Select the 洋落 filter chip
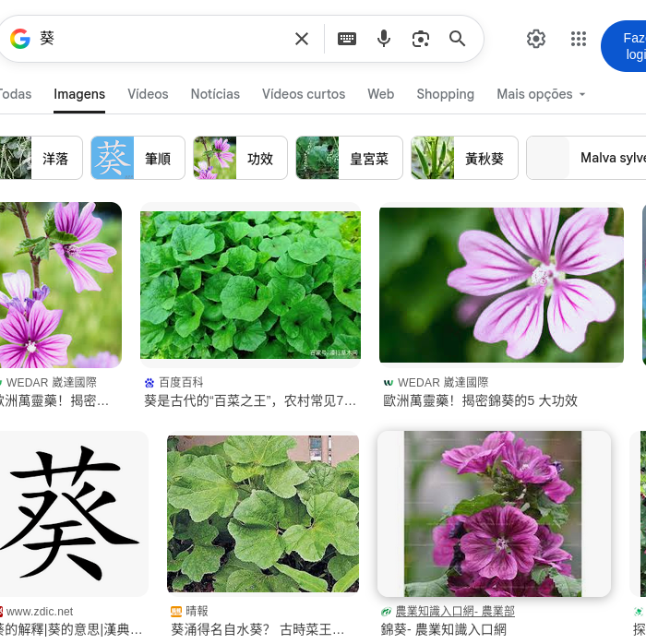646x644 pixels. coord(42,158)
